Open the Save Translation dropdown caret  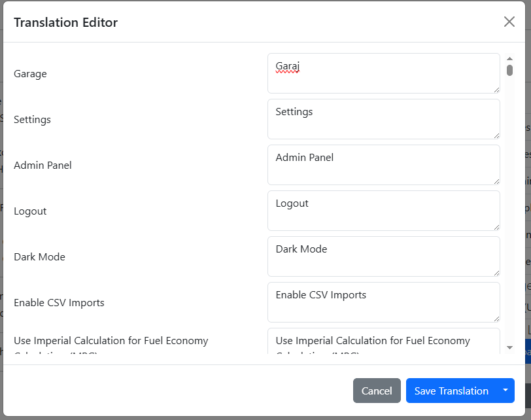tap(505, 391)
